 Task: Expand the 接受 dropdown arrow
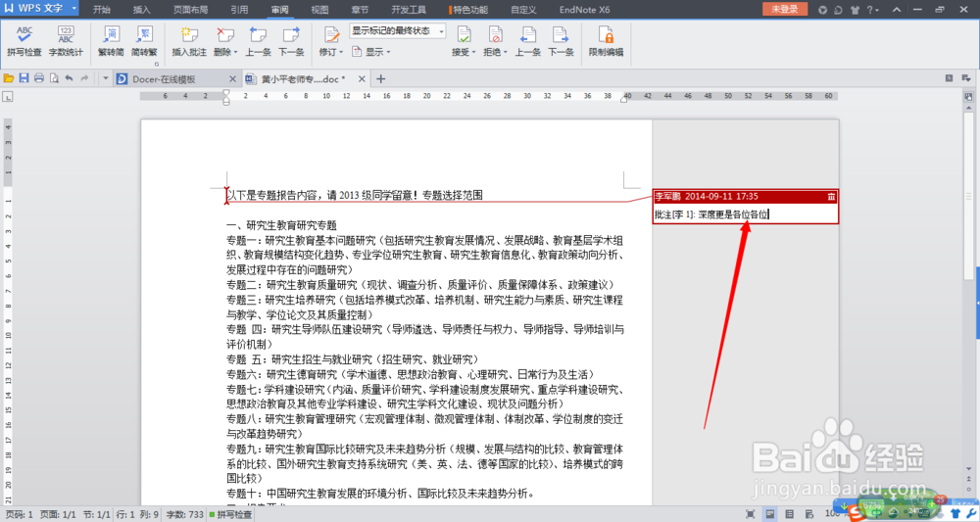tap(473, 52)
